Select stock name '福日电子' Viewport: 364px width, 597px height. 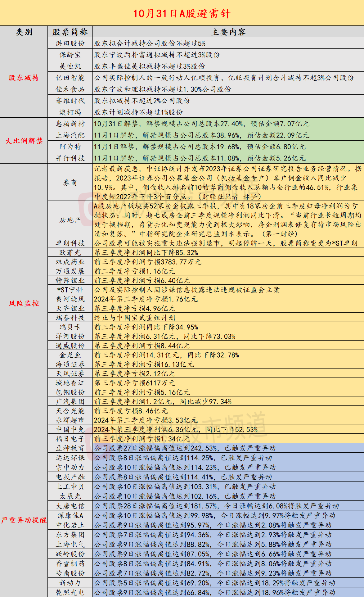click(70, 439)
